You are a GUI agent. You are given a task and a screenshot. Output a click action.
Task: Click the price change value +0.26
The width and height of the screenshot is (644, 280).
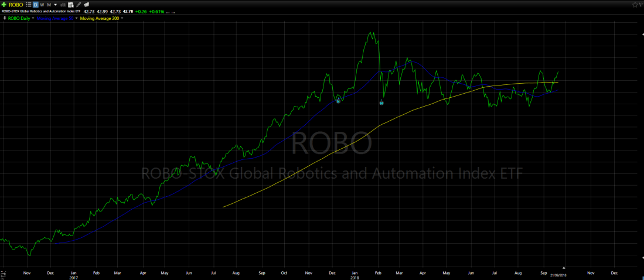141,12
